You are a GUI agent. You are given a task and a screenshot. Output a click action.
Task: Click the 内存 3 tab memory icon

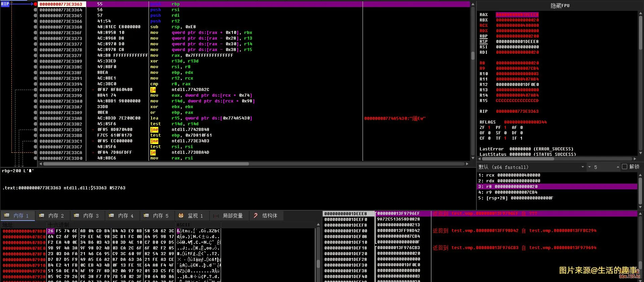(x=76, y=216)
